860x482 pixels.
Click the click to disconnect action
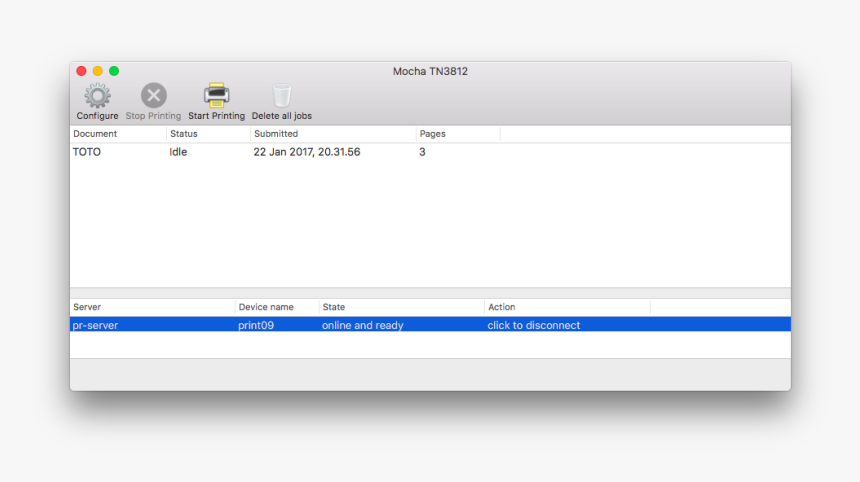point(534,325)
